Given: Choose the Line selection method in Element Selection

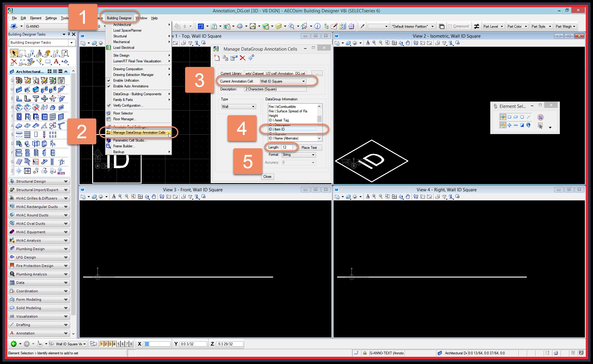Looking at the screenshot, I should click(x=529, y=117).
